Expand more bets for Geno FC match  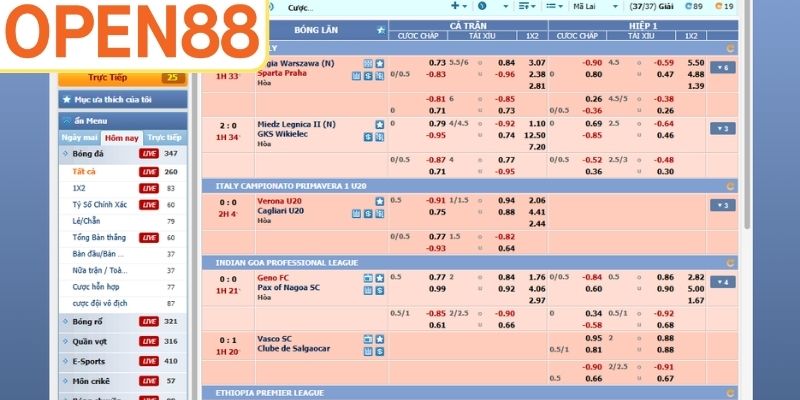(722, 282)
